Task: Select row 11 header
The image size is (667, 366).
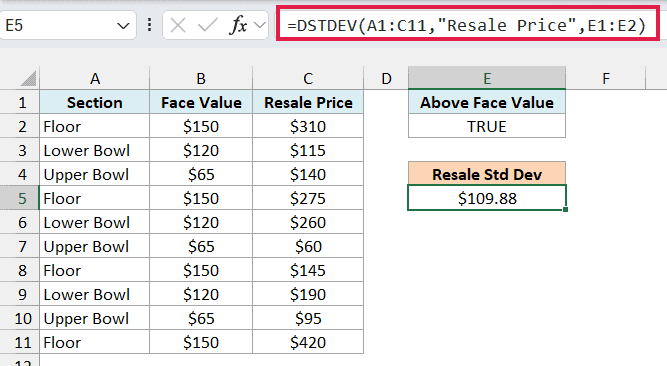Action: point(20,342)
